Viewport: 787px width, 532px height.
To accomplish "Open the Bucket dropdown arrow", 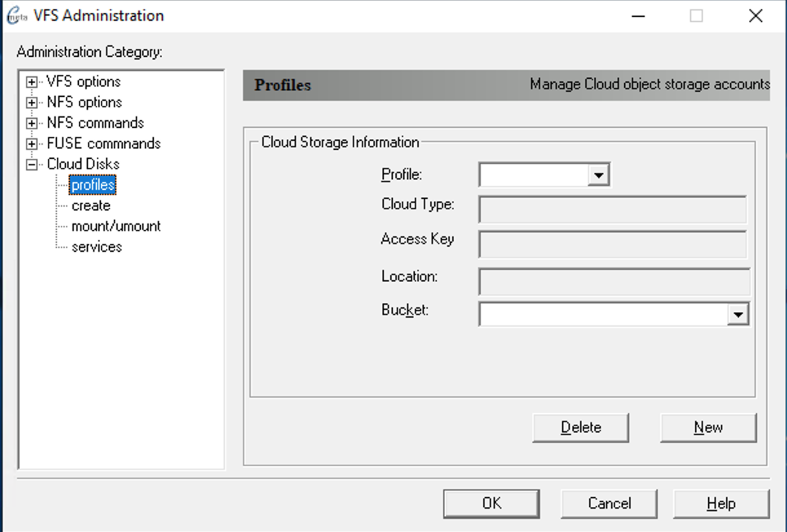I will point(737,314).
